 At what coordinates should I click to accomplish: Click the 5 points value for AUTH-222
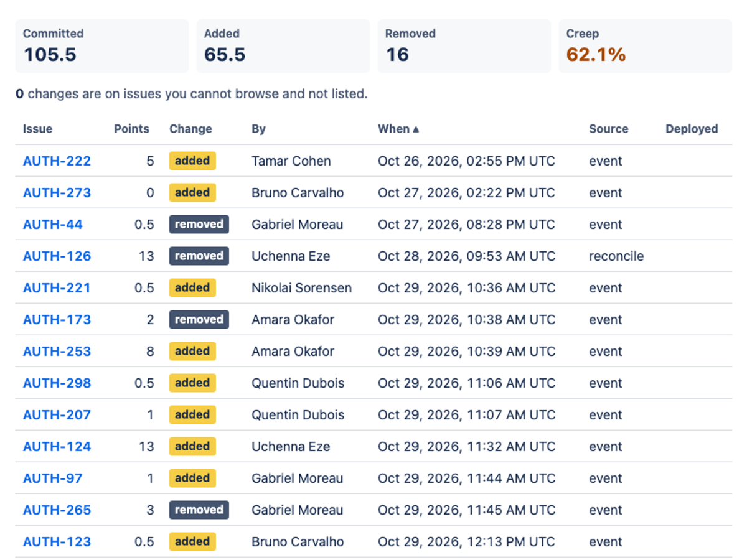150,161
